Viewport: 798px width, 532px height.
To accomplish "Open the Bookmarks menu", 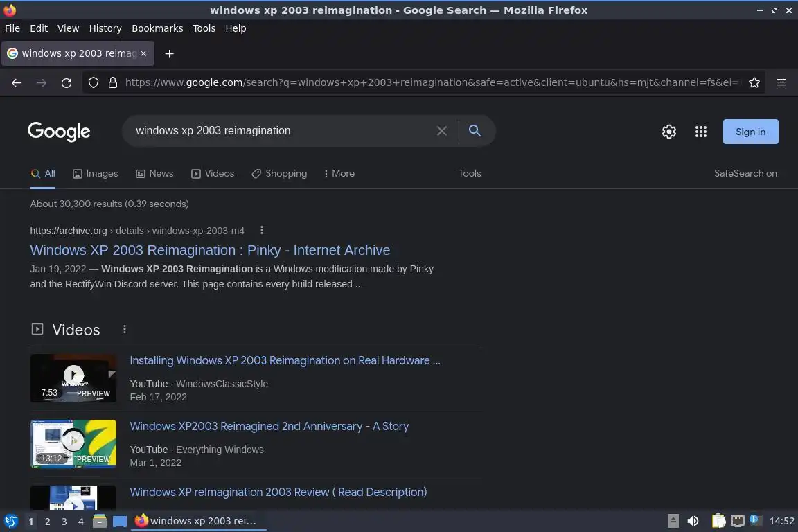I will pyautogui.click(x=157, y=28).
